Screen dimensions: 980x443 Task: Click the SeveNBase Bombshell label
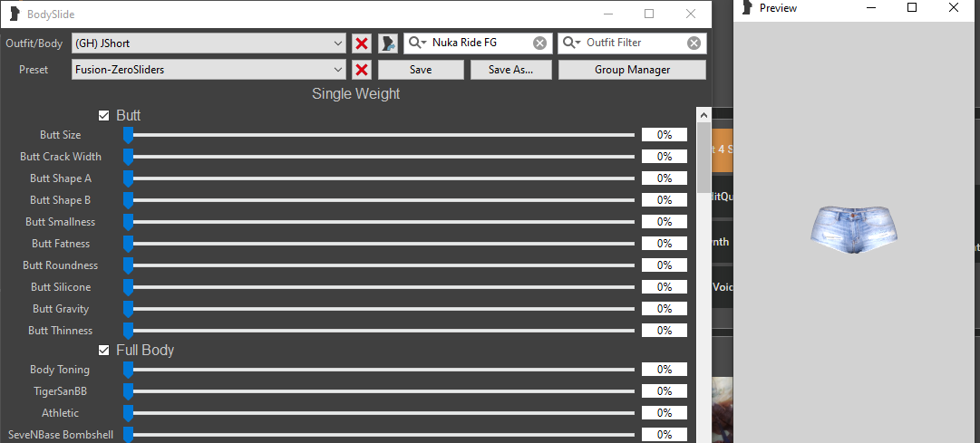[x=61, y=434]
